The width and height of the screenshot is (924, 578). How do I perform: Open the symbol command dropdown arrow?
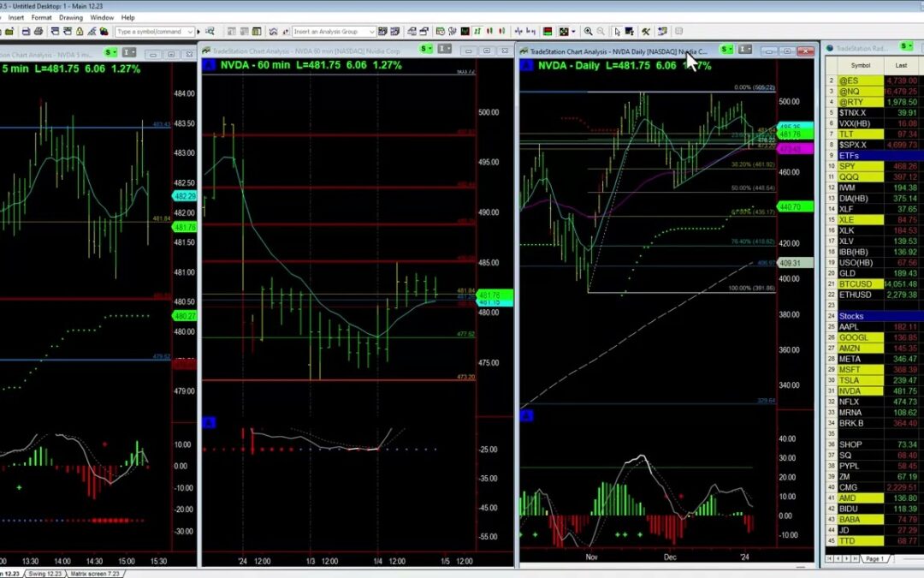[x=190, y=32]
